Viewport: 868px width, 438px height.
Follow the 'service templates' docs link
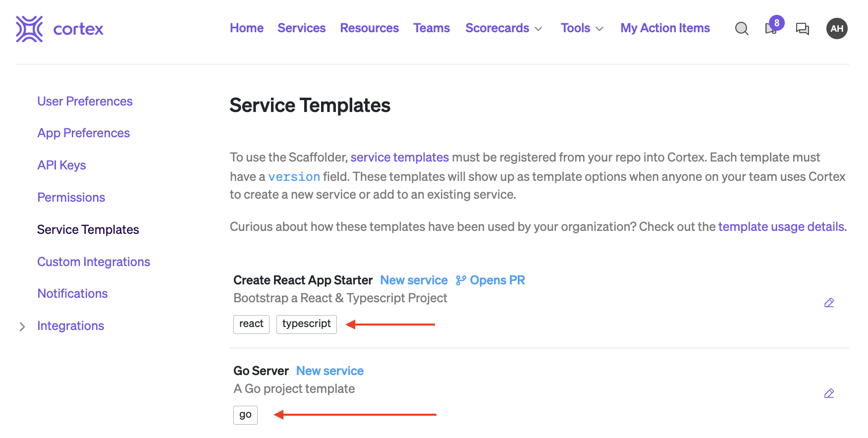point(399,158)
